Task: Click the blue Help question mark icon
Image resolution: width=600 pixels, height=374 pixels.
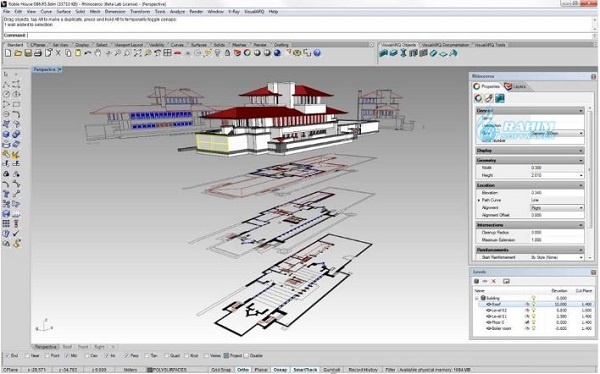Action: pyautogui.click(x=317, y=53)
